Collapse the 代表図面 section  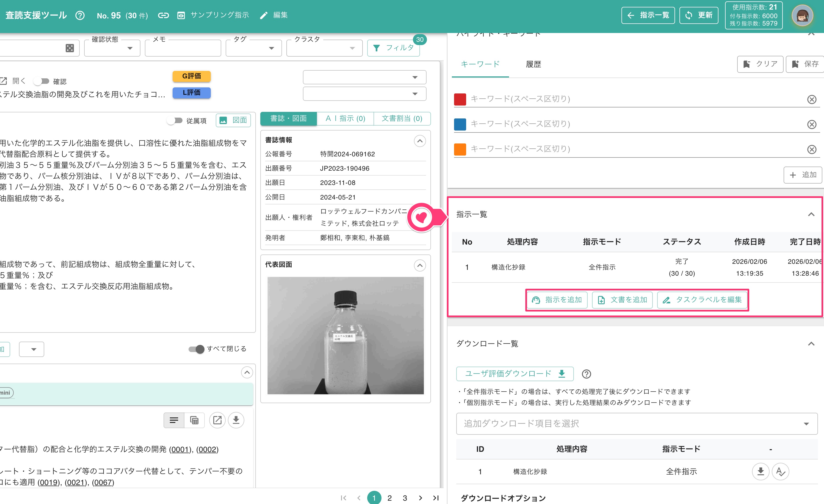(420, 265)
